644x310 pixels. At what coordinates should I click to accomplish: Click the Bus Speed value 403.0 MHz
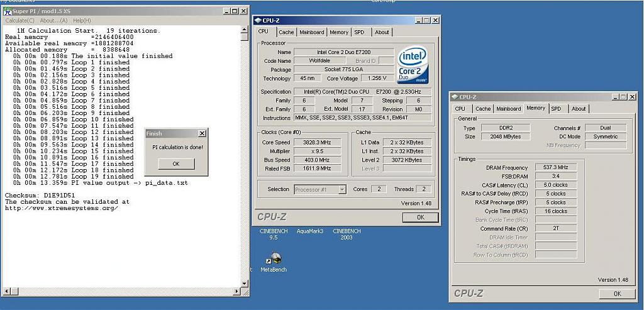(x=318, y=160)
